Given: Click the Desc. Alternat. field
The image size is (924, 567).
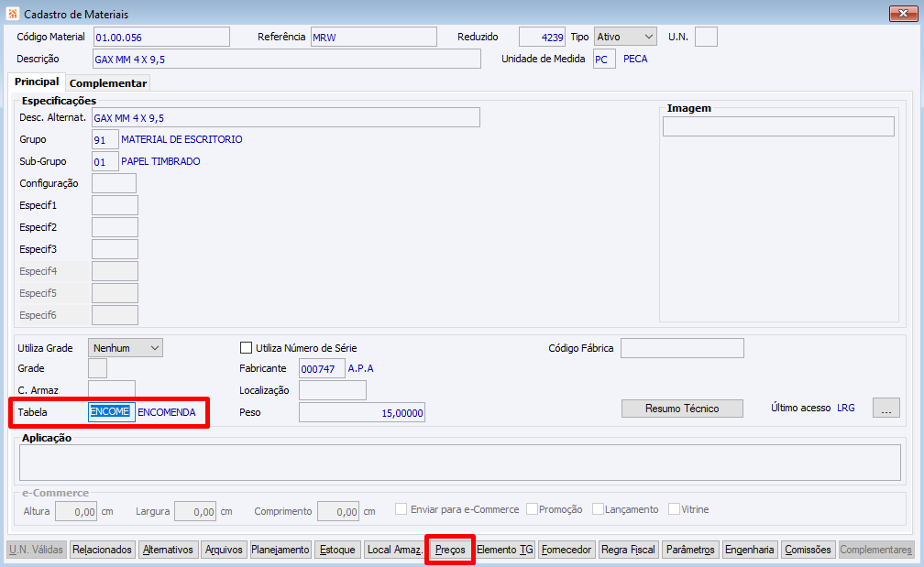Looking at the screenshot, I should tap(286, 117).
